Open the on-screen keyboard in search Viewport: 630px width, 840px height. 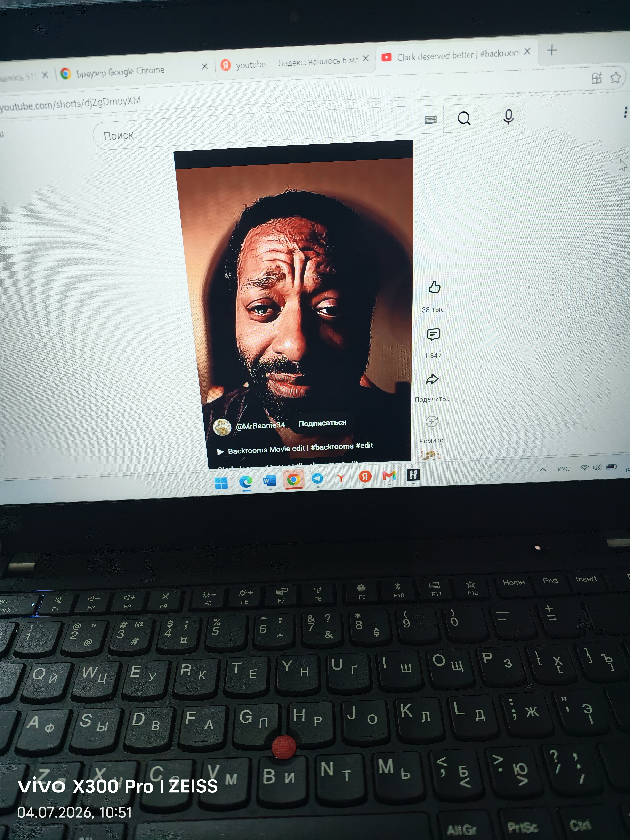coord(430,120)
